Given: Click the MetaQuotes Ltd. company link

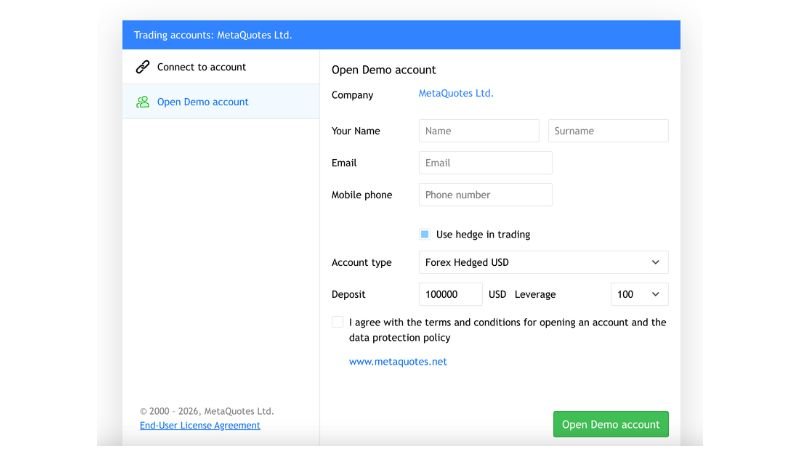Looking at the screenshot, I should point(456,93).
